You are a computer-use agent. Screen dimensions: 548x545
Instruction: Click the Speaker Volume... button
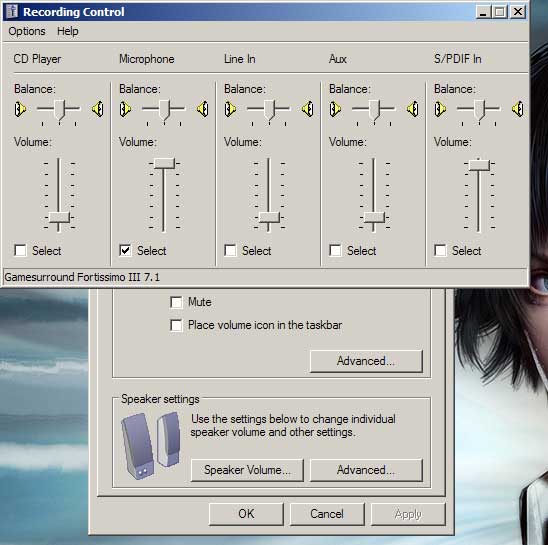pyautogui.click(x=247, y=470)
